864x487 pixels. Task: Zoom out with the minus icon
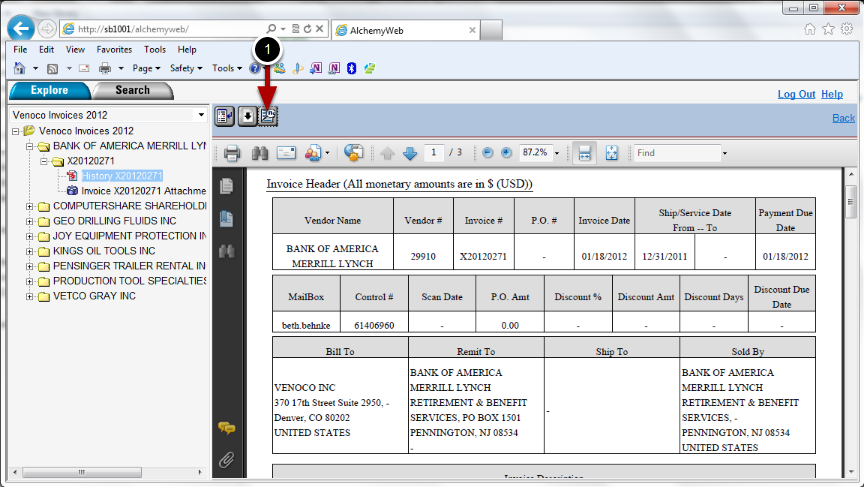coord(488,153)
